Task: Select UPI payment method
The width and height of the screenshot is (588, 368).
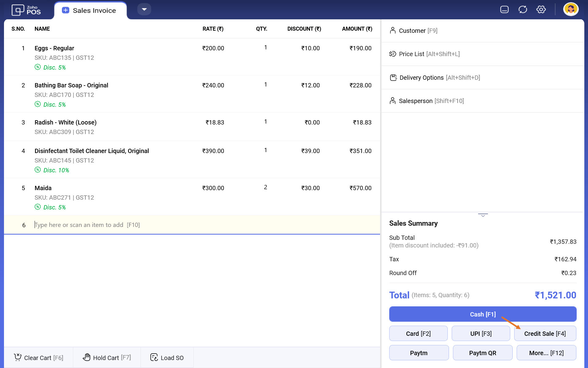Action: (x=481, y=334)
